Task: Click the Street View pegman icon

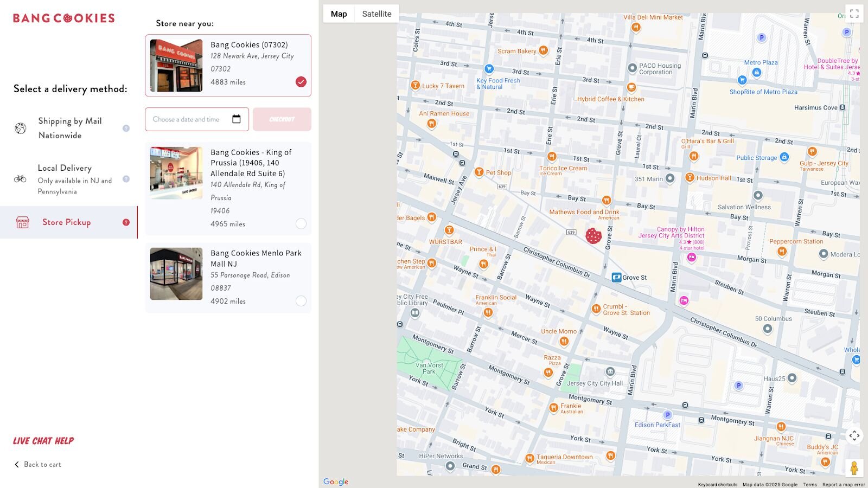Action: (854, 468)
